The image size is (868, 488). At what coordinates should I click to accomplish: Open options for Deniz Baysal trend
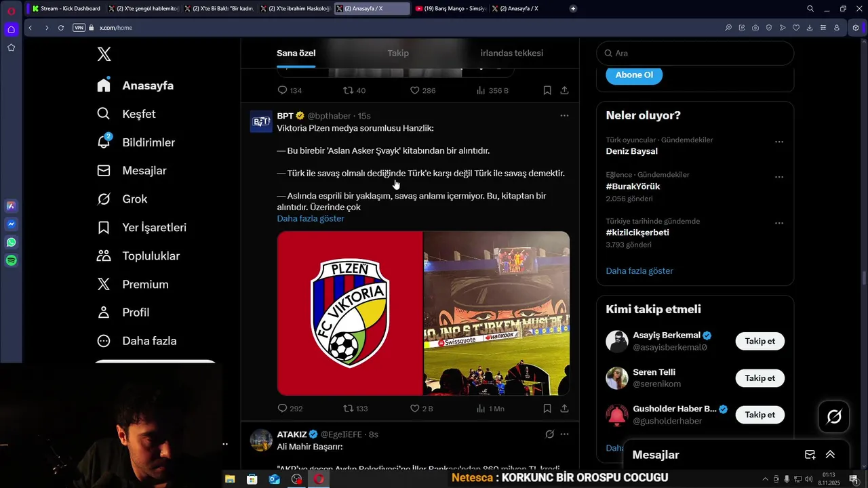click(x=779, y=142)
